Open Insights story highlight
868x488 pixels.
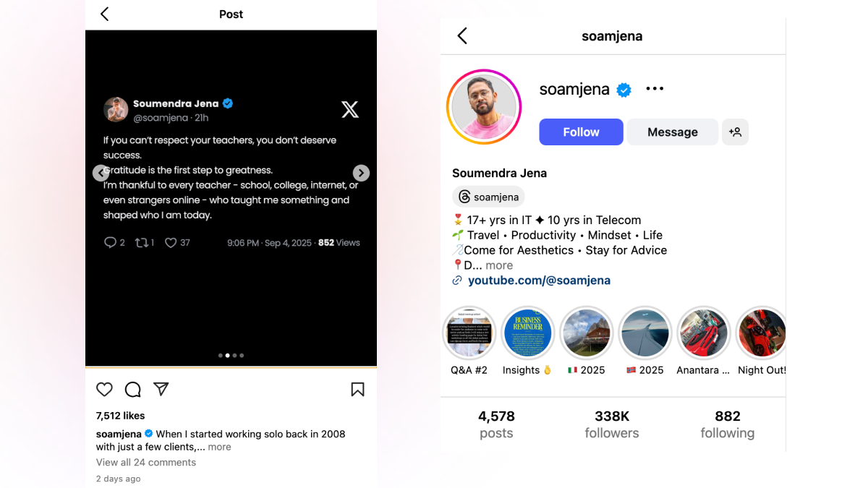click(527, 341)
